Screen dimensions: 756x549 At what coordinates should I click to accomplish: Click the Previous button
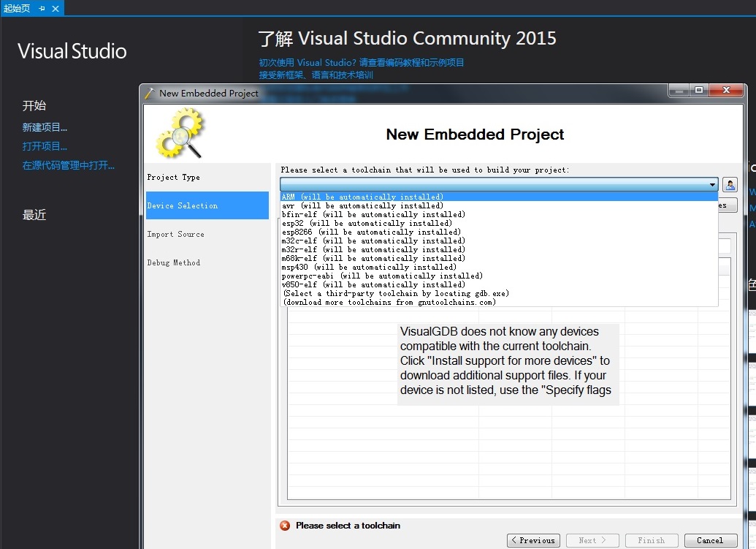(x=533, y=540)
